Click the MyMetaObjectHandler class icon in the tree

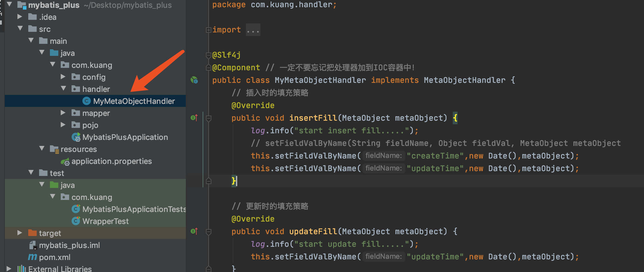(87, 101)
